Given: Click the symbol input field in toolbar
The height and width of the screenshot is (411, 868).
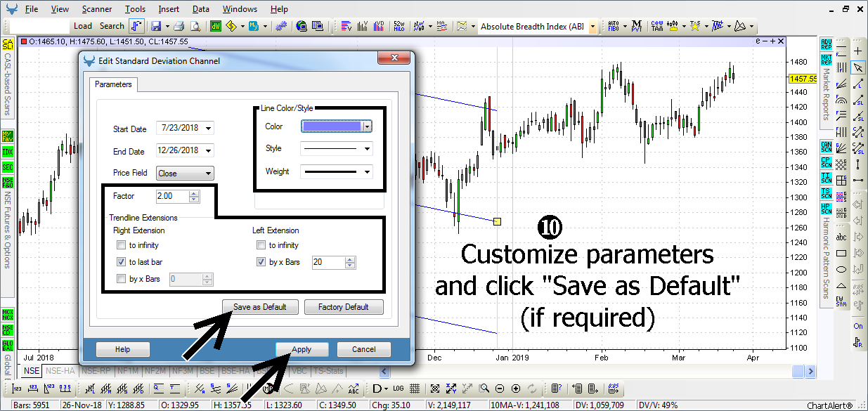Looking at the screenshot, I should tap(40, 26).
